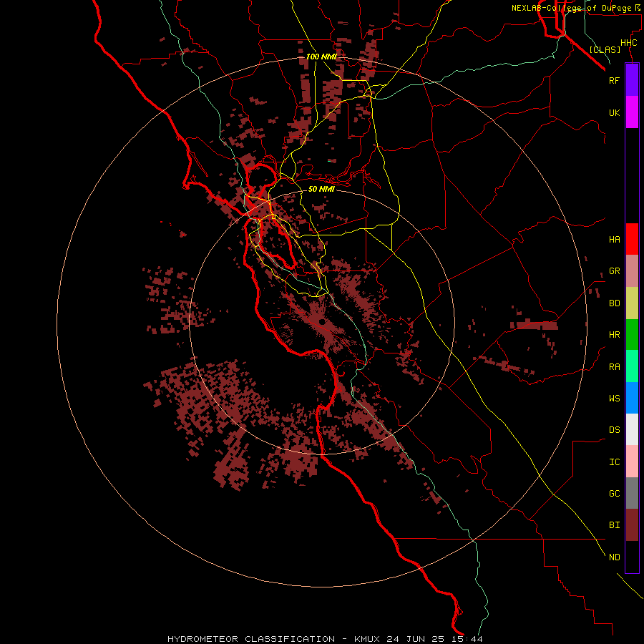Select the 'WS' legend label
Screen dimensions: 644x644
click(614, 398)
